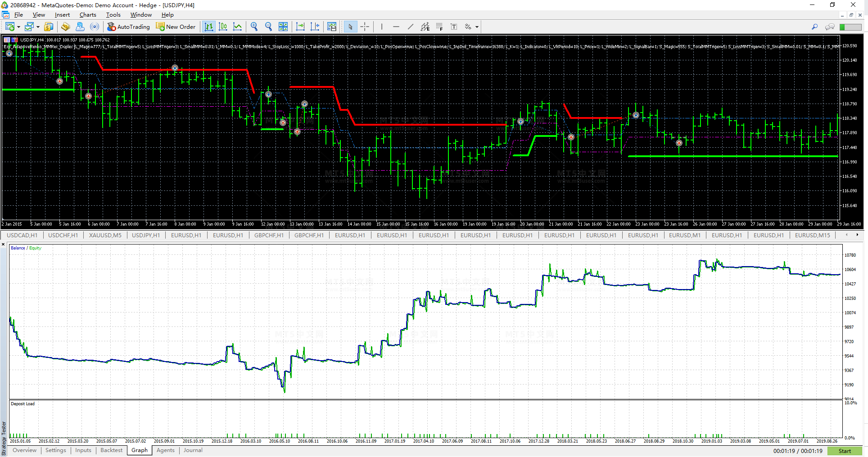Open the Backtest tab in Strategy Tester
The height and width of the screenshot is (457, 868).
111,450
